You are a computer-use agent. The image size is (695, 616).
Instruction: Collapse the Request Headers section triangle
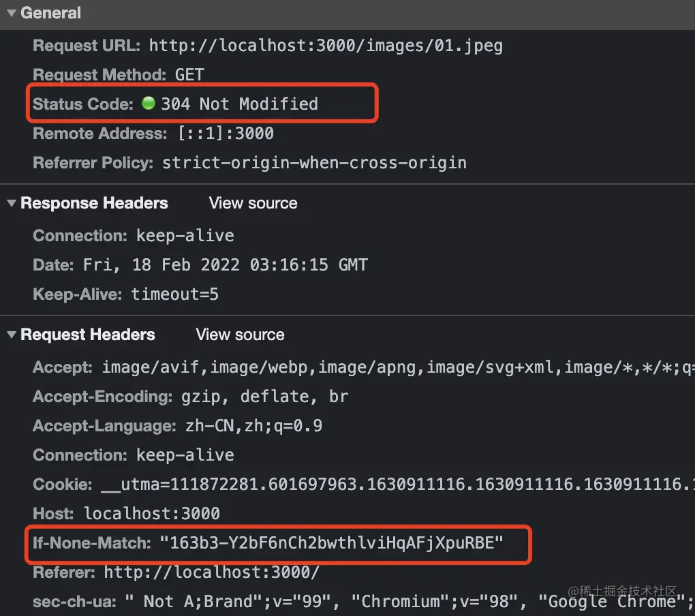coord(12,335)
